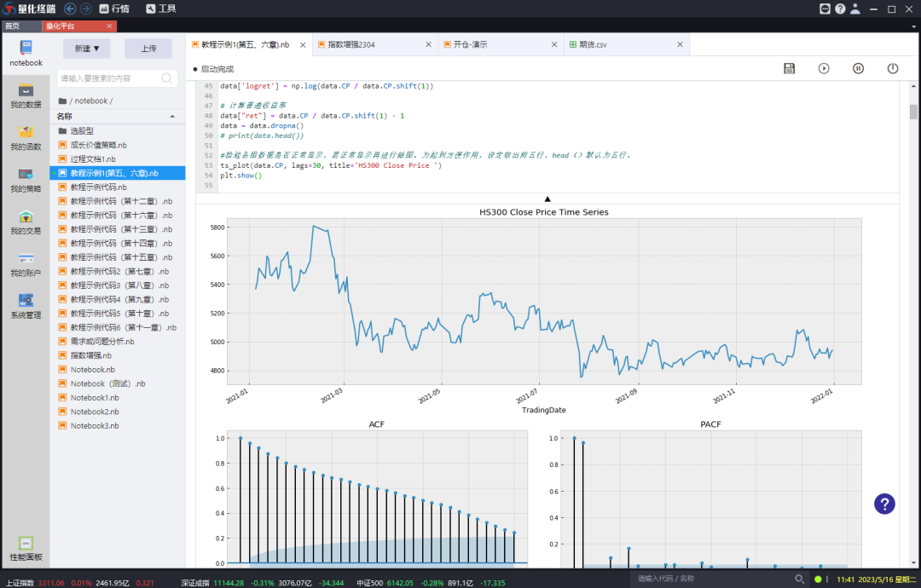Open 我的交易 sidebar panel
The width and height of the screenshot is (921, 588).
pos(26,222)
